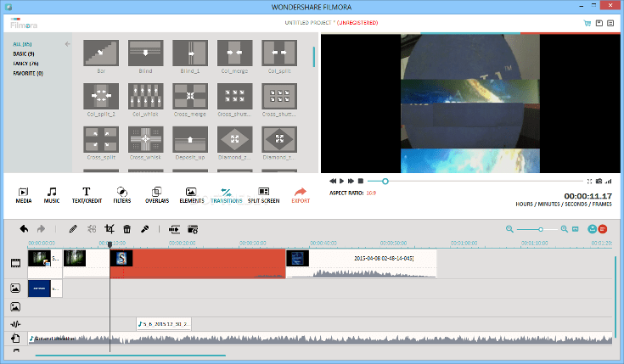Click the trash delete icon

(x=127, y=229)
